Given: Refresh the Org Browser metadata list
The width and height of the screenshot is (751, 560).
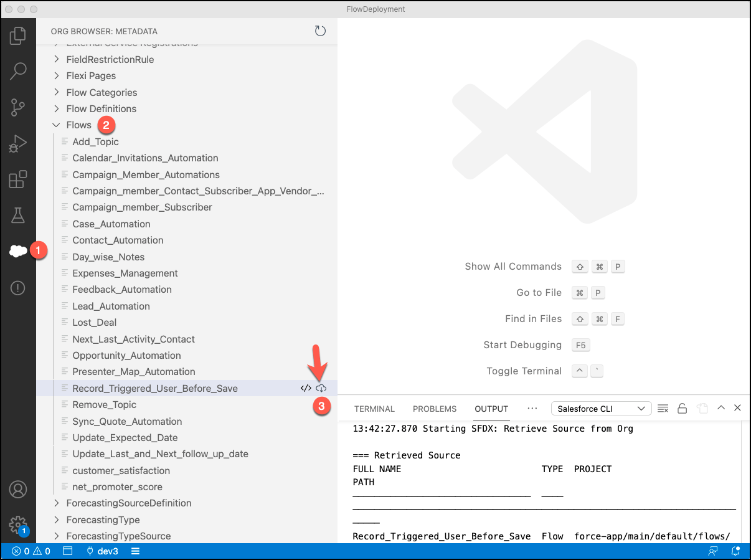Looking at the screenshot, I should (320, 31).
